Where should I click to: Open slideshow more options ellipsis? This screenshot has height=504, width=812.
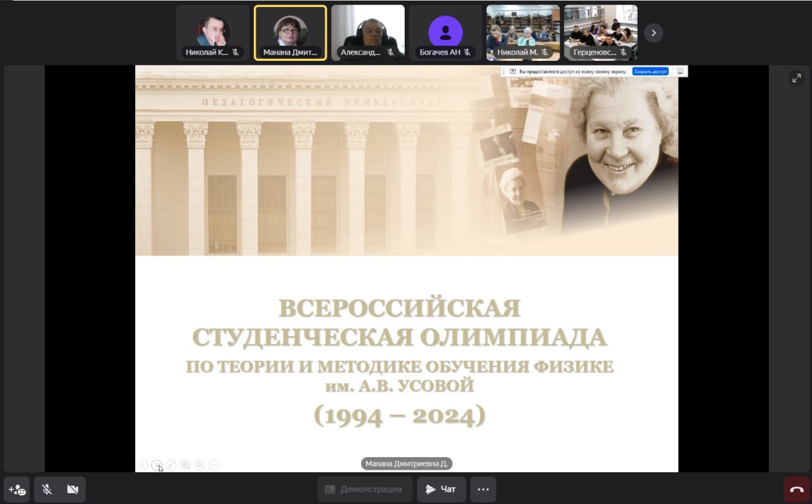pos(214,465)
